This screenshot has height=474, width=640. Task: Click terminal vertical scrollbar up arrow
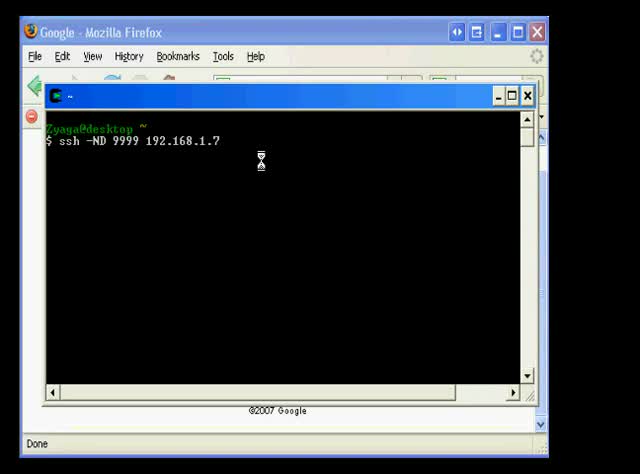pyautogui.click(x=527, y=120)
